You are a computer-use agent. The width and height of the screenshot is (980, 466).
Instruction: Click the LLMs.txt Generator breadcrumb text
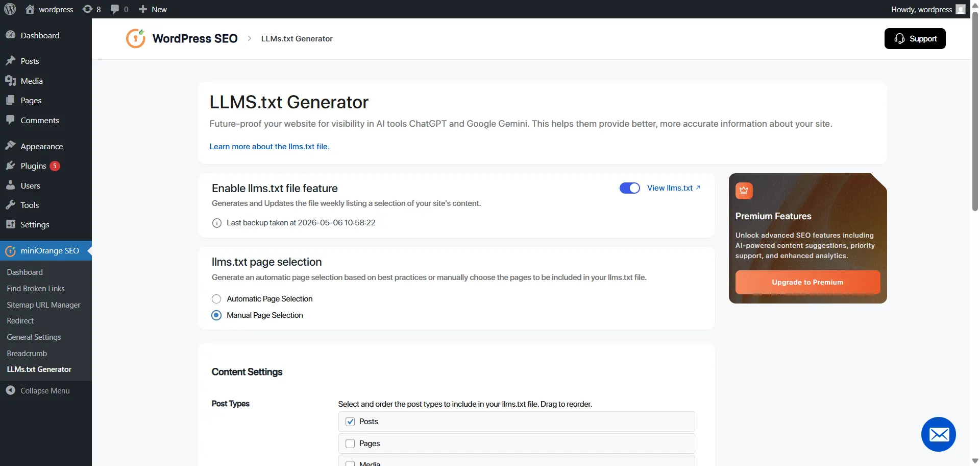[x=297, y=38]
